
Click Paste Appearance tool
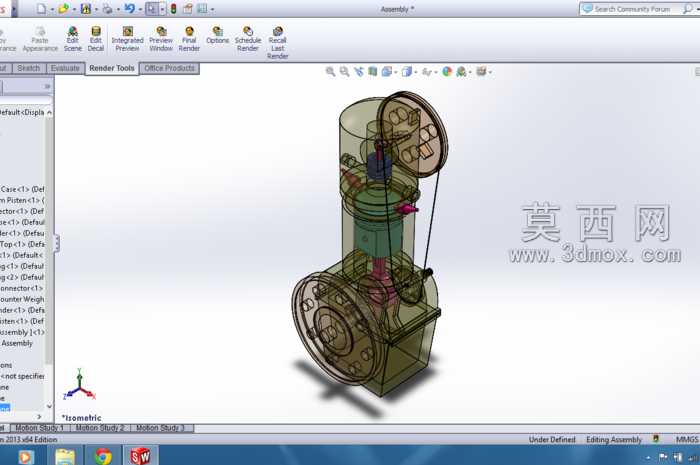(x=40, y=39)
